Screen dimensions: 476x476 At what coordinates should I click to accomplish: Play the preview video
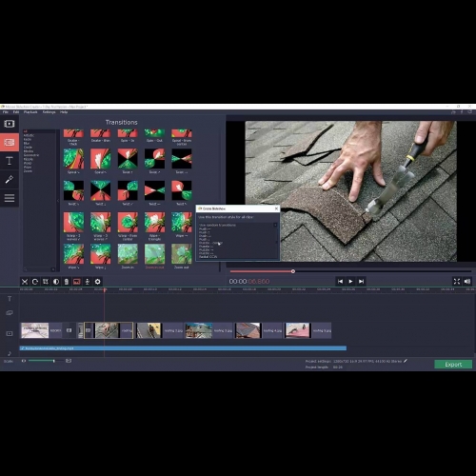tap(350, 281)
